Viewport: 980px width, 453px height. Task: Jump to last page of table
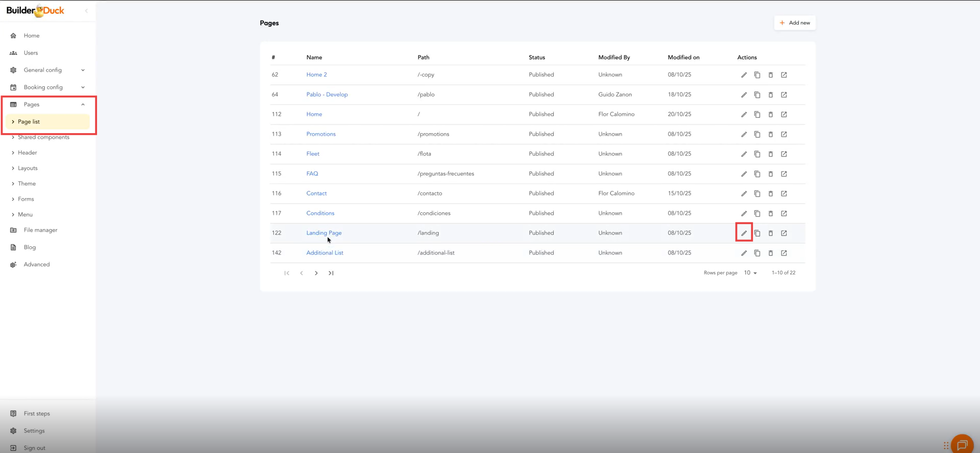coord(331,273)
